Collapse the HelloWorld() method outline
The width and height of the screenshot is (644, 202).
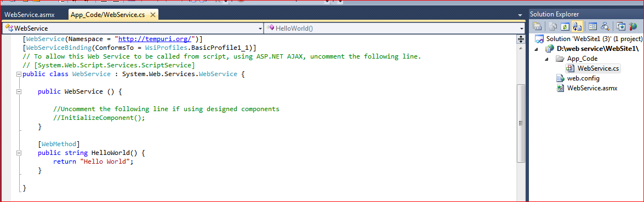point(18,153)
